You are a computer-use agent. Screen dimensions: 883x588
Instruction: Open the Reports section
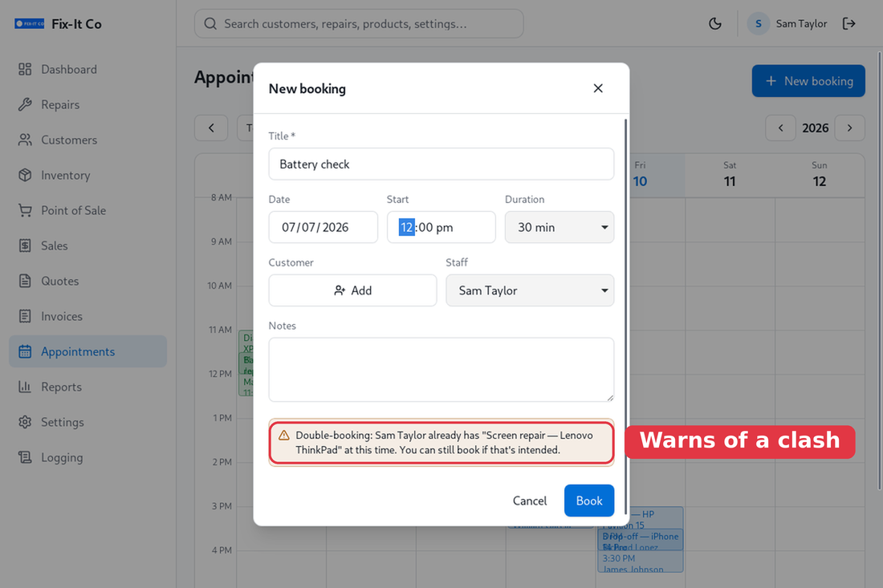pyautogui.click(x=87, y=387)
